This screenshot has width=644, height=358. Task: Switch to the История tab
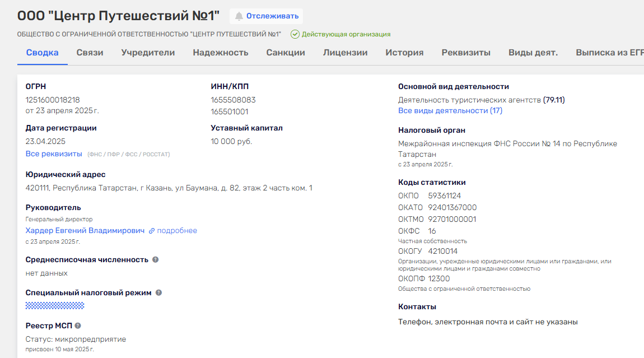tap(404, 53)
